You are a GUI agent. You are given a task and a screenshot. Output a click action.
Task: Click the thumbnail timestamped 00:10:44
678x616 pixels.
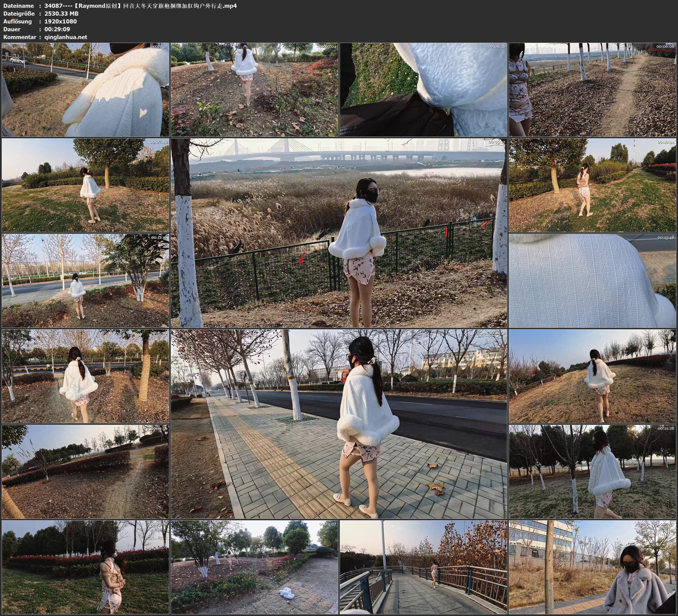[x=593, y=185]
